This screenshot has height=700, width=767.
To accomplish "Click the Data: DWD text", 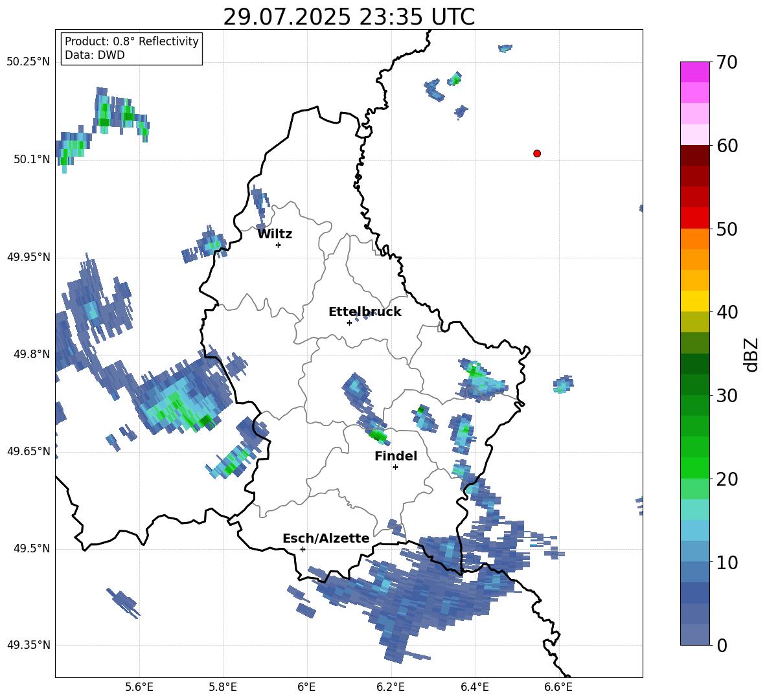I will point(95,55).
